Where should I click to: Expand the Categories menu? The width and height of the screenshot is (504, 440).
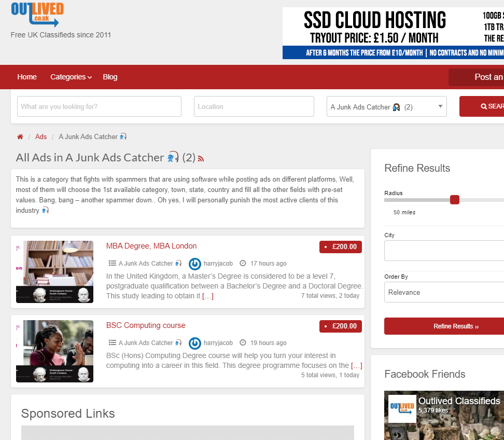click(x=71, y=77)
